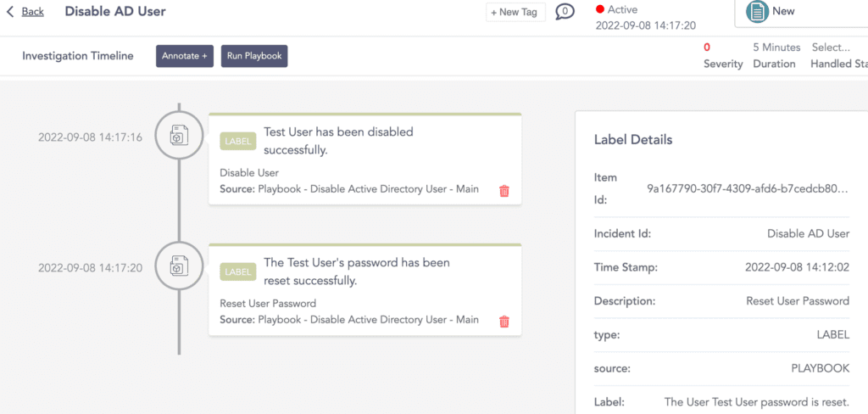Go Back to the previous page

32,12
